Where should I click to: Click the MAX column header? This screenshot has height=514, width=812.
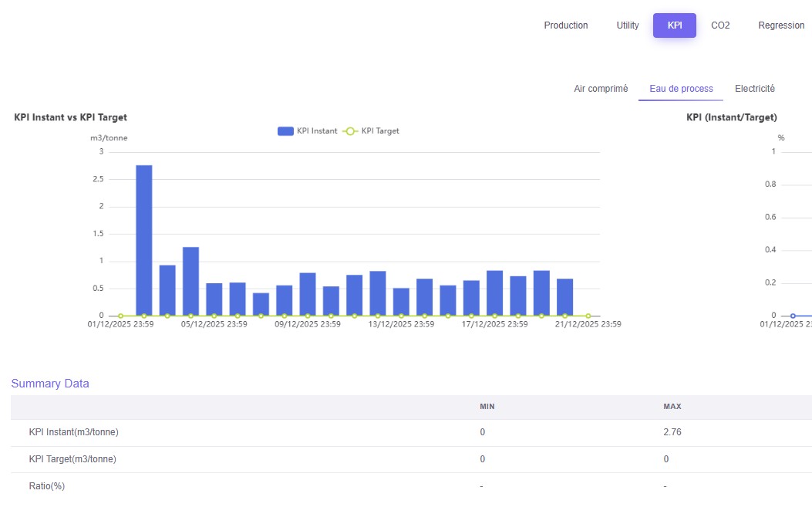point(672,407)
